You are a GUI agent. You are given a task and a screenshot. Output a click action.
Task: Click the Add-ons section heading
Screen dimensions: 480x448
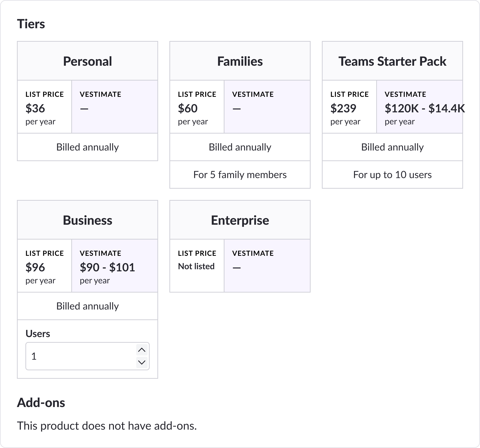(x=41, y=403)
